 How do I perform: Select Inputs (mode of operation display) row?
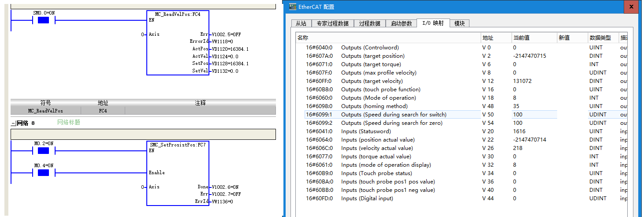click(x=462, y=165)
